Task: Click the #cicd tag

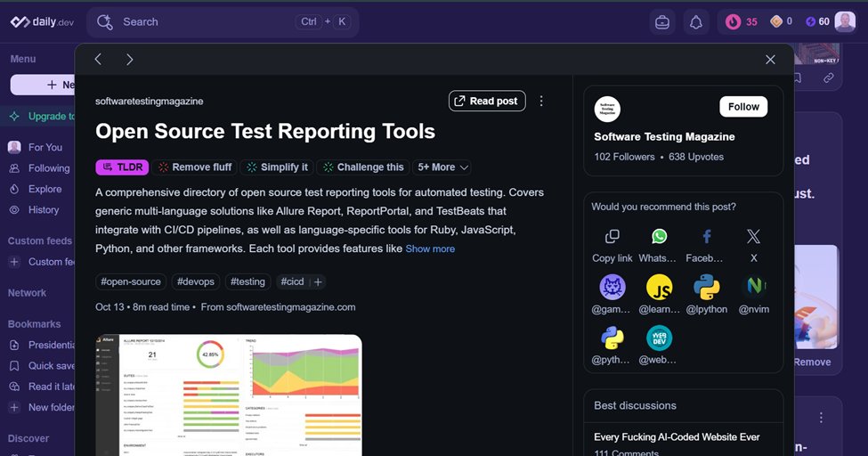Action: pyautogui.click(x=292, y=281)
